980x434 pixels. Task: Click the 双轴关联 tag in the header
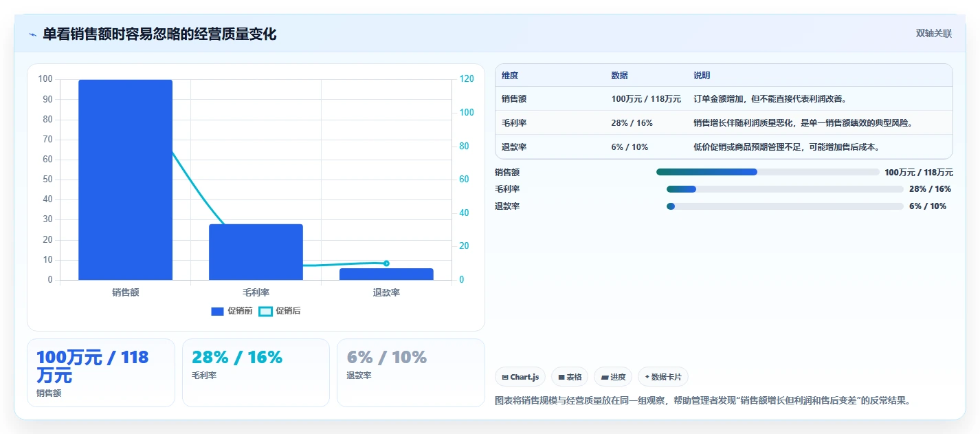(x=933, y=34)
